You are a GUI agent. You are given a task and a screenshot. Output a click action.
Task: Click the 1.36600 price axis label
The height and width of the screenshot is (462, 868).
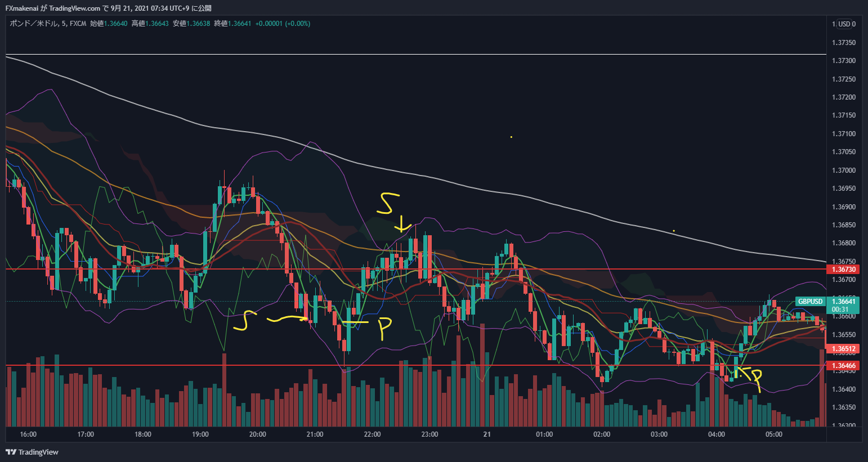coord(843,316)
